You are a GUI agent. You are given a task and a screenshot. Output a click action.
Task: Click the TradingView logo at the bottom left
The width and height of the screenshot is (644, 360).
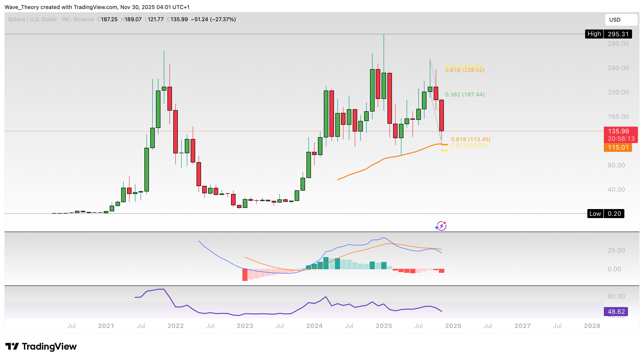pyautogui.click(x=41, y=346)
